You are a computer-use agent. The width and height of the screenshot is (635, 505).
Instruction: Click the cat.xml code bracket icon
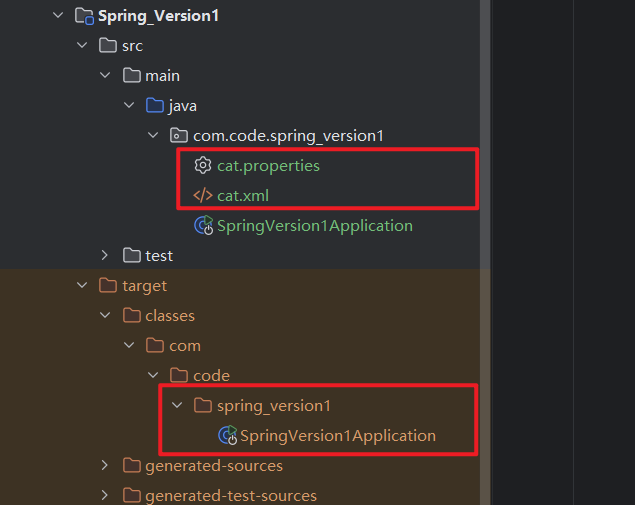coord(203,196)
